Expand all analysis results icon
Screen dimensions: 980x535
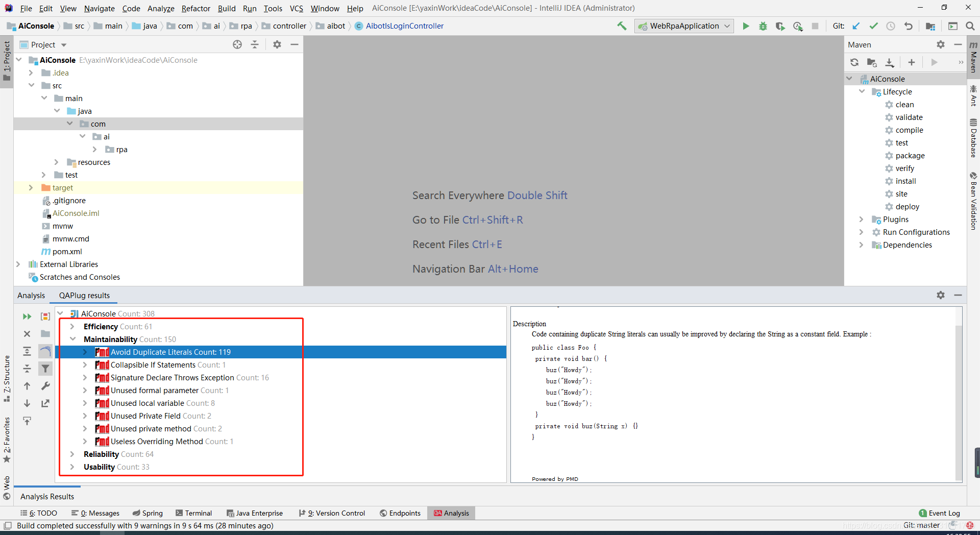click(x=27, y=351)
